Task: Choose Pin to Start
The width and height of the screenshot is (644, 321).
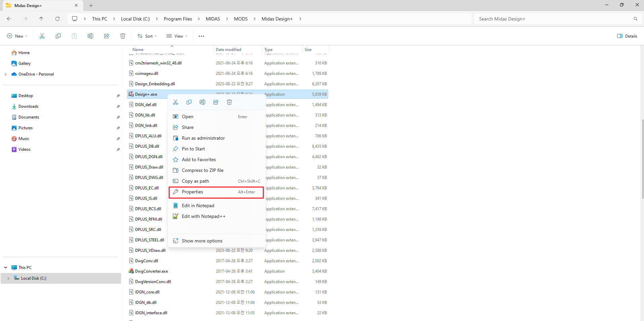Action: 216,149
